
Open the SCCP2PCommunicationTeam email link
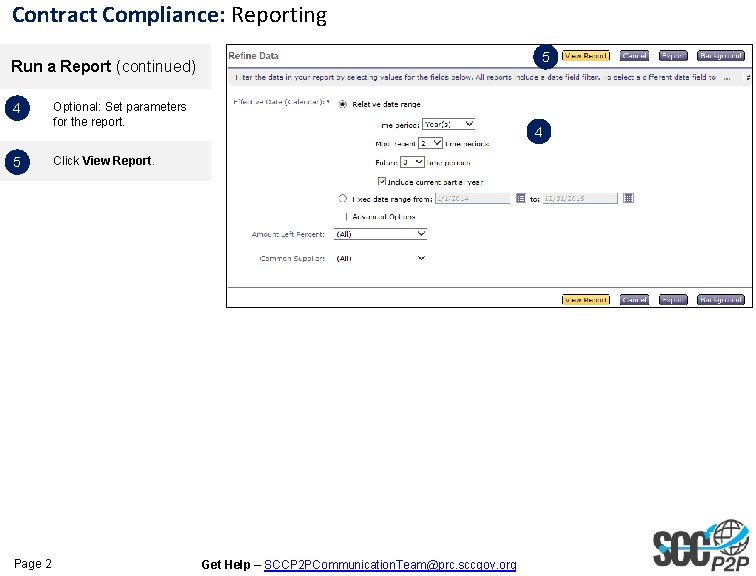pyautogui.click(x=390, y=564)
